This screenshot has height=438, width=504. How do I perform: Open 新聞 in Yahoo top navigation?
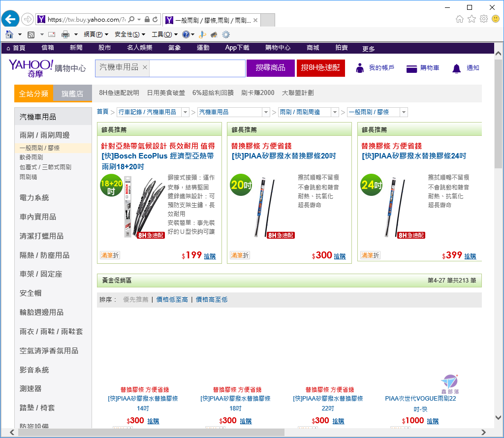[x=76, y=48]
